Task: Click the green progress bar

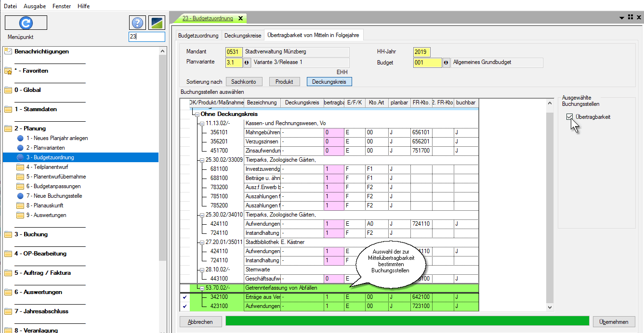Action: tap(407, 321)
